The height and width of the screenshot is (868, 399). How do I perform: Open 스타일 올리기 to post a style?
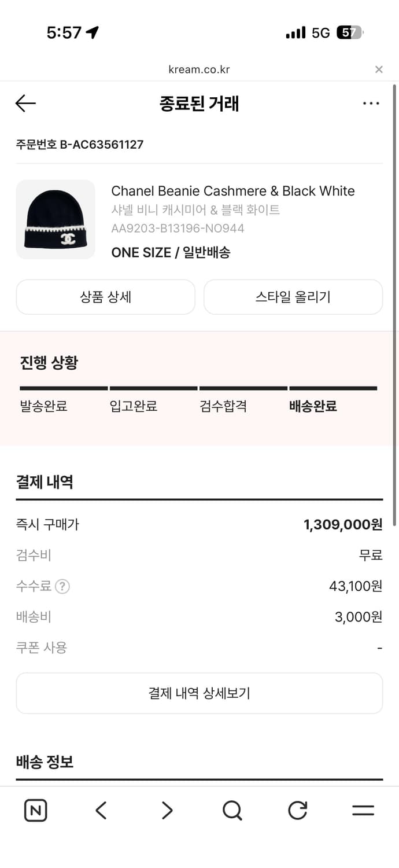(293, 297)
